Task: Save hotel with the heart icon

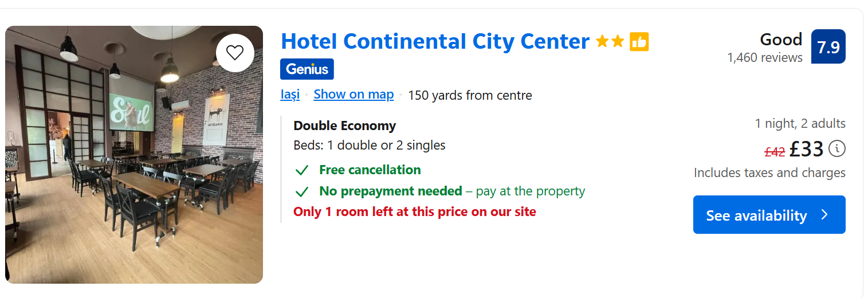Action: pos(235,53)
